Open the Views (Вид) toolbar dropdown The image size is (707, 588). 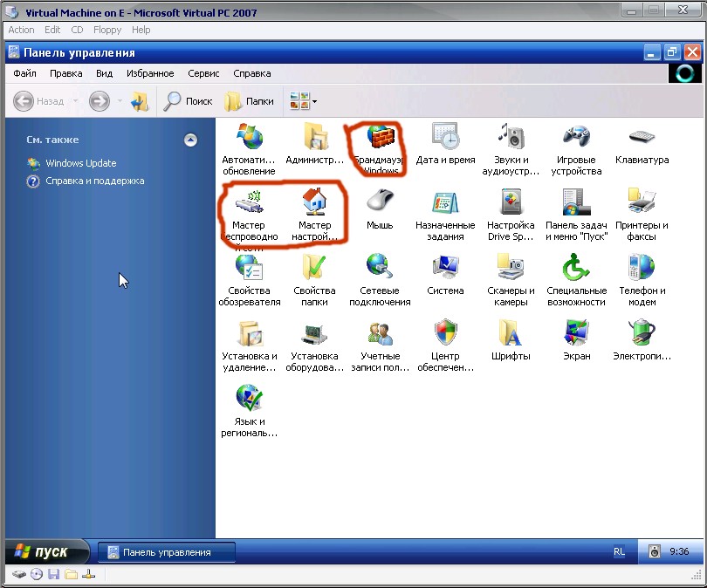click(303, 101)
